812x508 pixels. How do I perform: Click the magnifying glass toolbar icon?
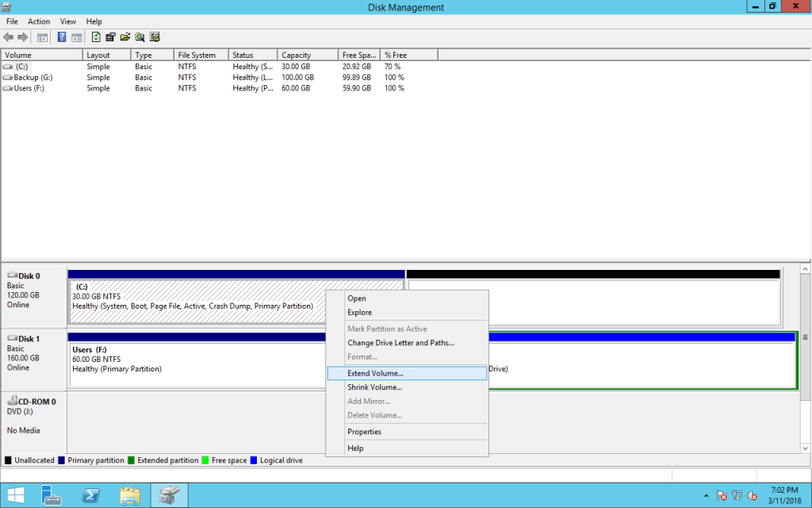(x=140, y=37)
